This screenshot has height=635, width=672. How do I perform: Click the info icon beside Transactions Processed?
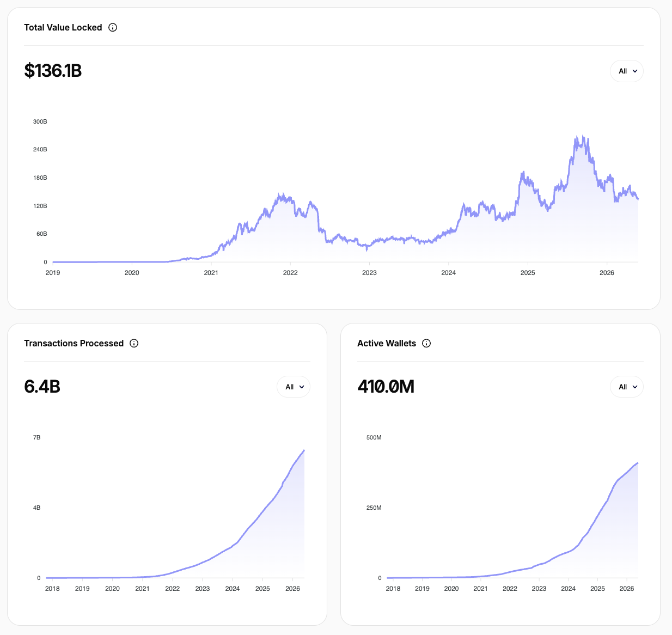[x=134, y=343]
